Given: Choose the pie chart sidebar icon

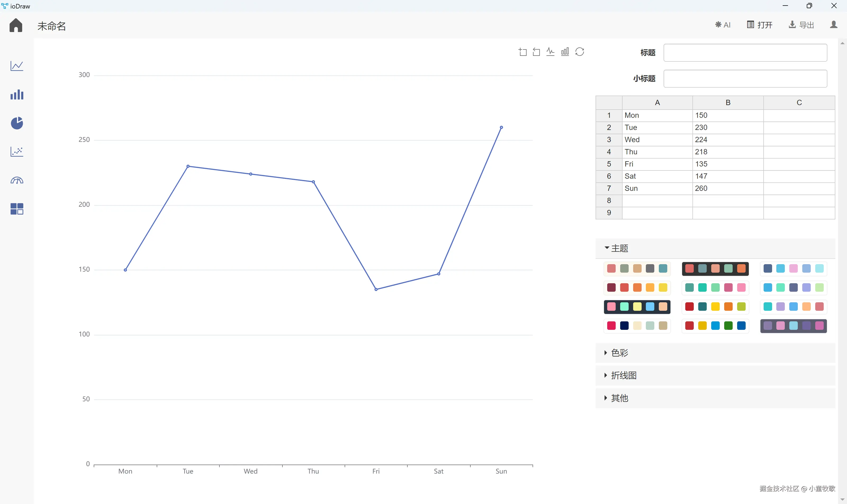Looking at the screenshot, I should pyautogui.click(x=17, y=123).
